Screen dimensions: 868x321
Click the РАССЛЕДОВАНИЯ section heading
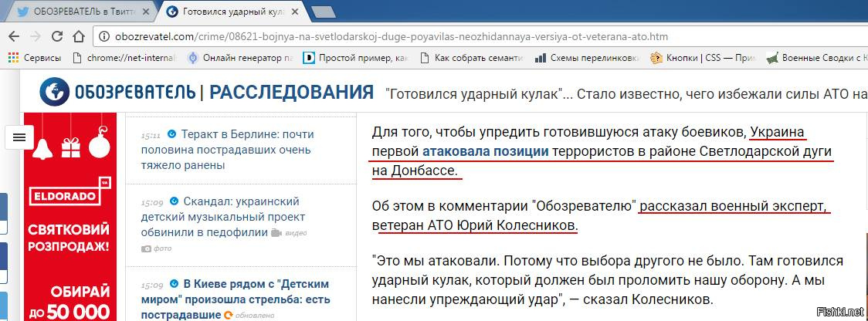[x=291, y=93]
